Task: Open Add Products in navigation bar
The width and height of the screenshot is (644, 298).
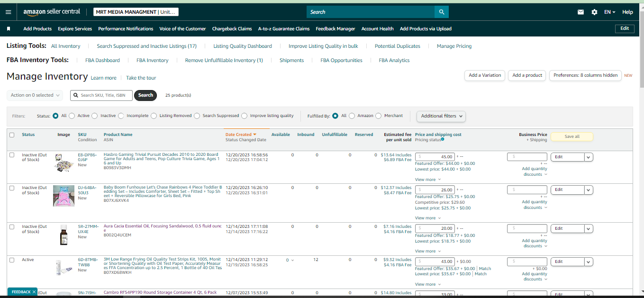Action: pyautogui.click(x=37, y=29)
